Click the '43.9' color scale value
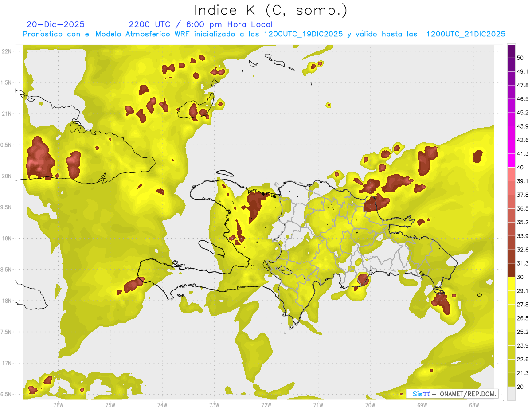This screenshot has height=411, width=532. coord(523,126)
